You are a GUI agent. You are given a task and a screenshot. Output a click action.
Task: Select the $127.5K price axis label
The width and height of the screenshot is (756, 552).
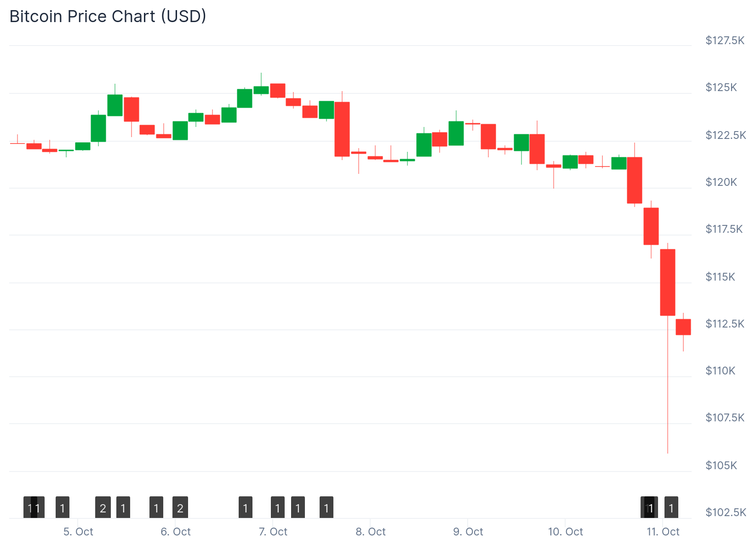point(725,40)
